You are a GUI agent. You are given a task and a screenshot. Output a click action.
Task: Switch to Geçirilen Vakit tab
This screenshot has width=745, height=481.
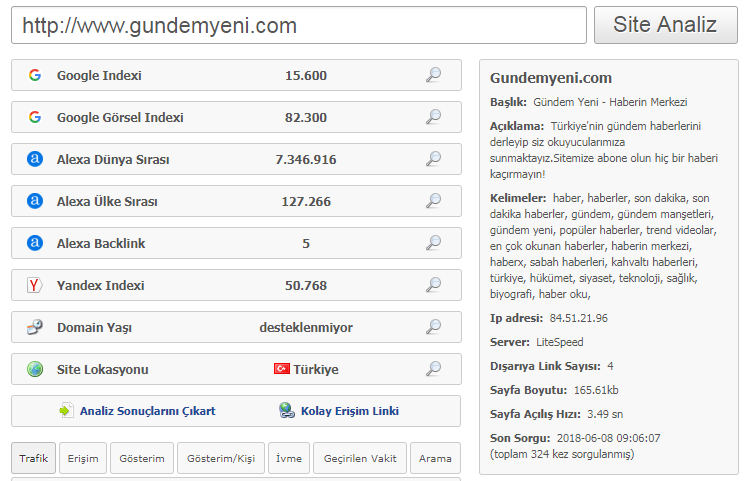click(x=360, y=458)
